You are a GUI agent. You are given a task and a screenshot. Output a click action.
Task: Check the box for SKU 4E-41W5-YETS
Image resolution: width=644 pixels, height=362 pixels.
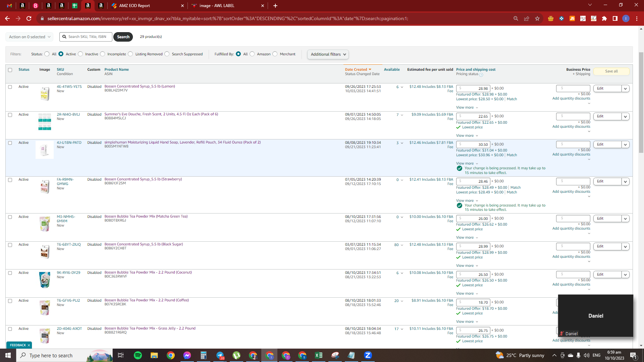[x=10, y=87]
